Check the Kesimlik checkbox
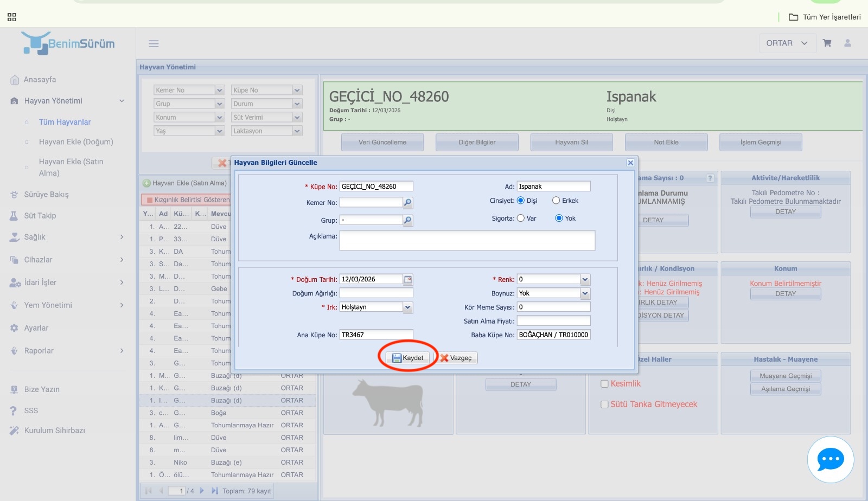868x501 pixels. click(604, 384)
